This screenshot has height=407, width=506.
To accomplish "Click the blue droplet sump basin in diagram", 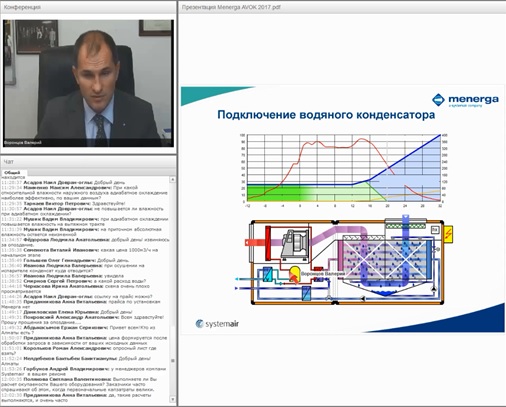I will 384,293.
